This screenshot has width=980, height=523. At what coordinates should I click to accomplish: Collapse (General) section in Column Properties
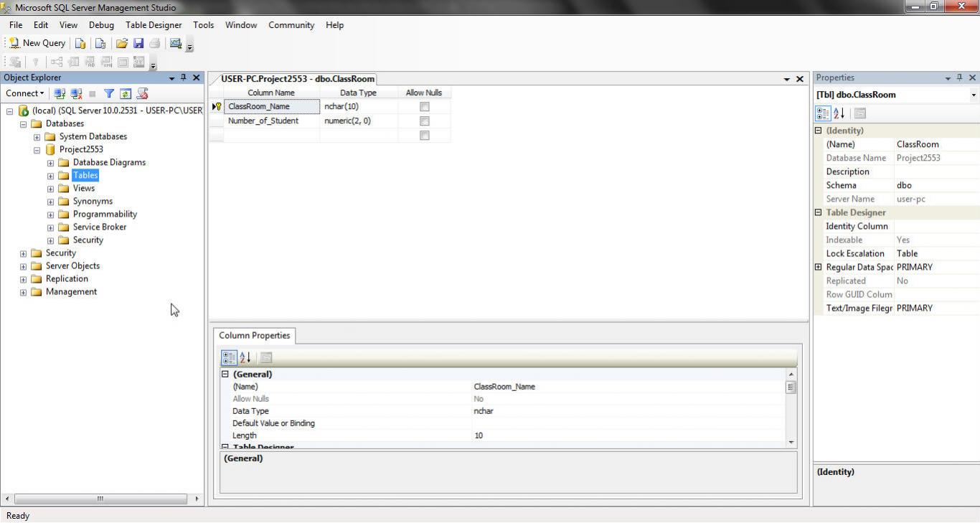point(225,374)
